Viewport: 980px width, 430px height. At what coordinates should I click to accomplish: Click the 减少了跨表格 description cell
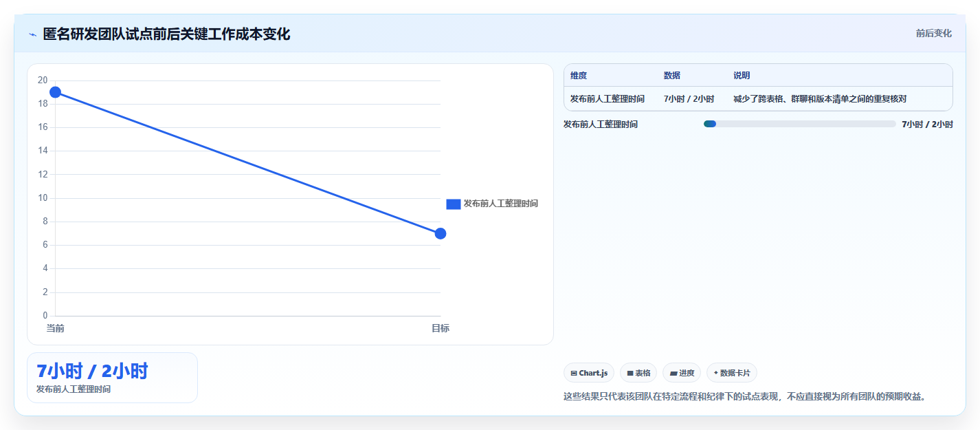pyautogui.click(x=820, y=99)
